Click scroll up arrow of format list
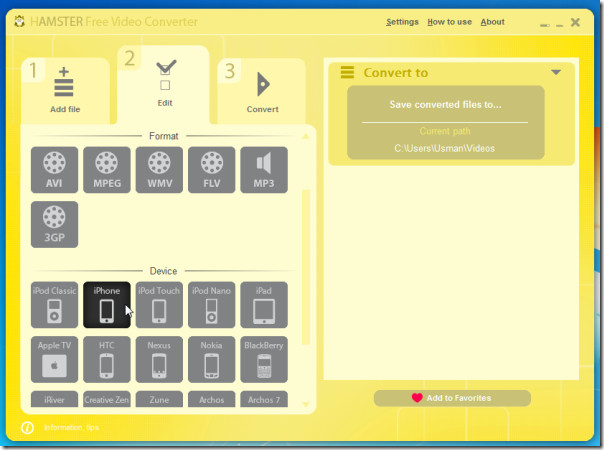 pos(306,136)
